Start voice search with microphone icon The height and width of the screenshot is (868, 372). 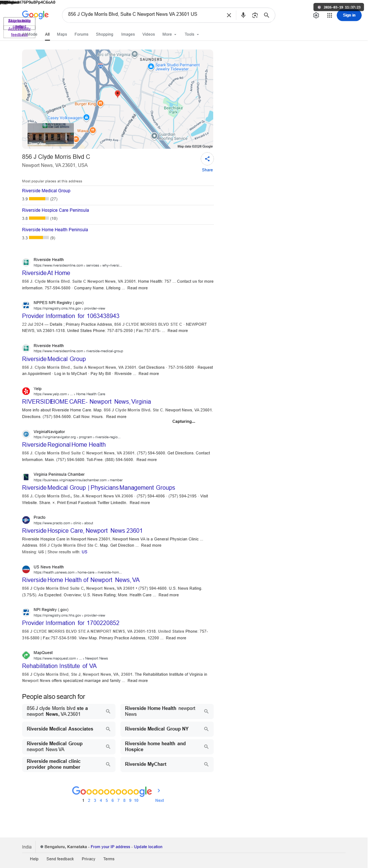pyautogui.click(x=243, y=15)
